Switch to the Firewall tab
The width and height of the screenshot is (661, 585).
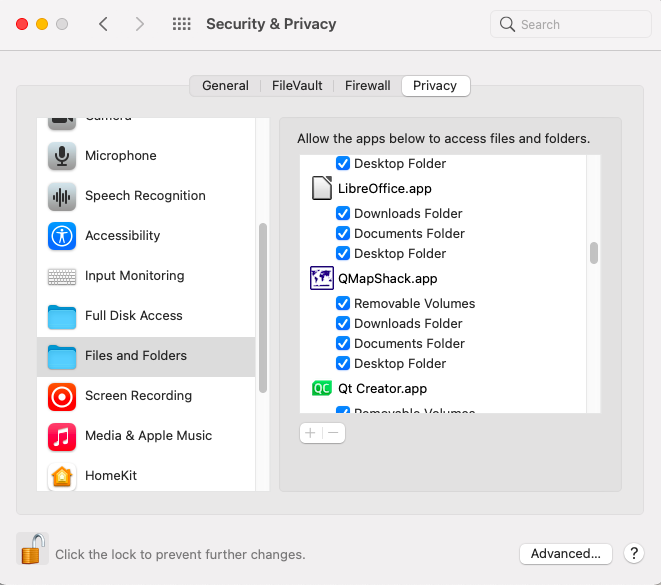[367, 86]
